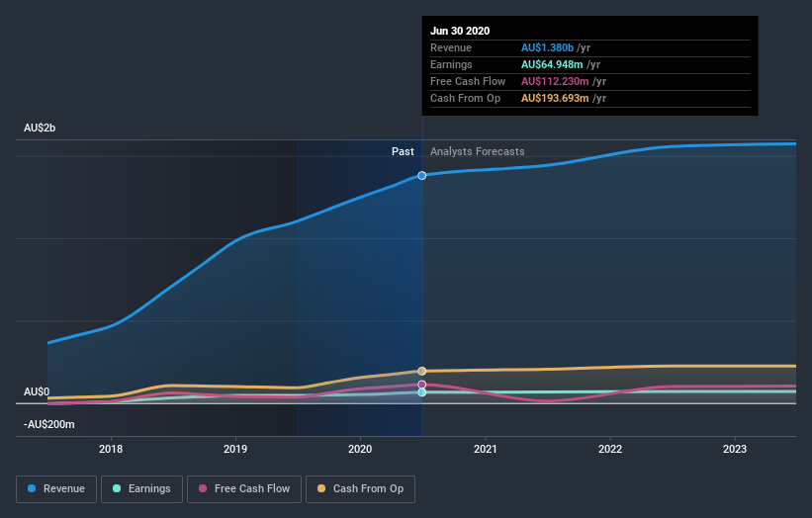Click the teal Earnings data point
Viewport: 812px width, 518px height.
click(422, 392)
